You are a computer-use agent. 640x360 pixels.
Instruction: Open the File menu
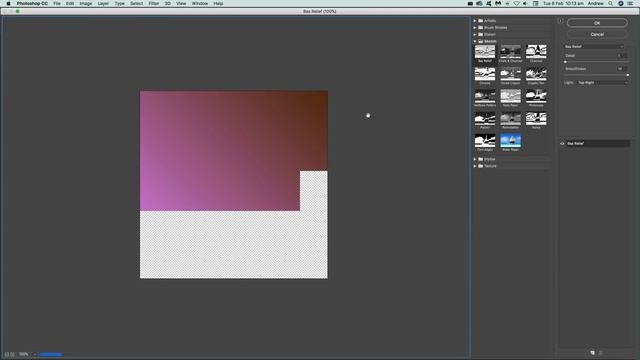(57, 3)
